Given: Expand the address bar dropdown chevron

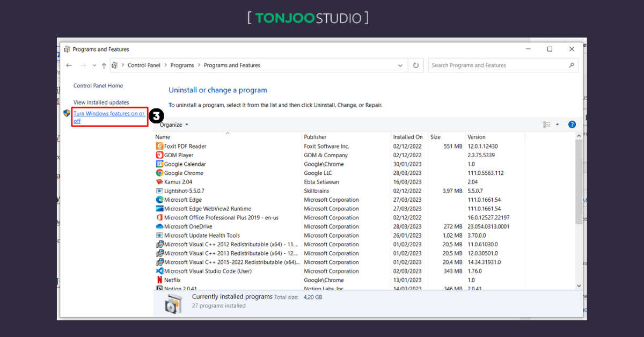Looking at the screenshot, I should click(400, 65).
